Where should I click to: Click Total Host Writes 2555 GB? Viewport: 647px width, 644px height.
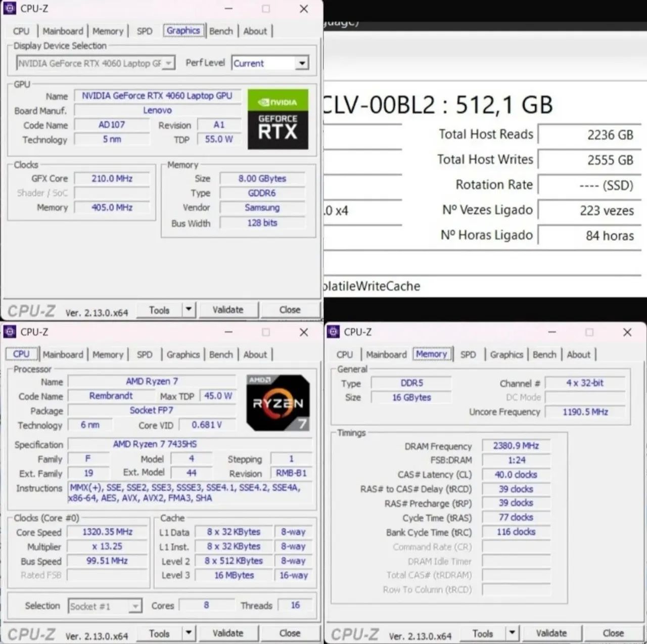click(589, 160)
